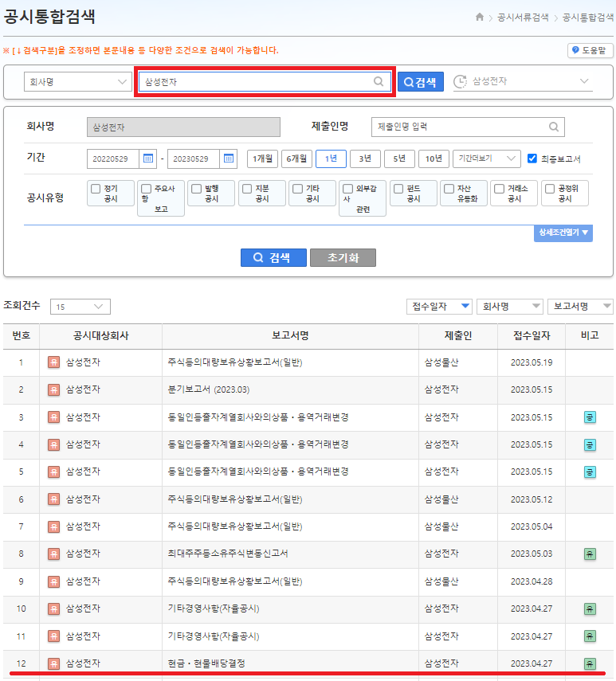
Task: Check the 발행공시 disclosure type
Action: 196,189
